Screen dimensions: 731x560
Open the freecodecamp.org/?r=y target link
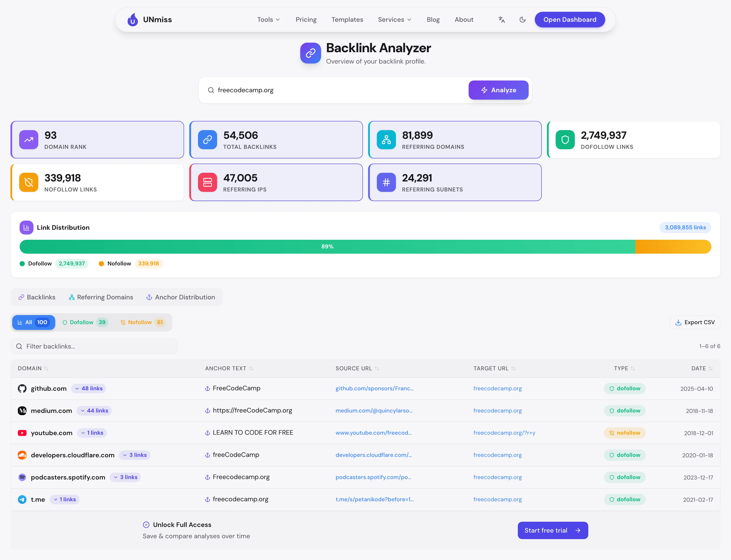tap(504, 433)
